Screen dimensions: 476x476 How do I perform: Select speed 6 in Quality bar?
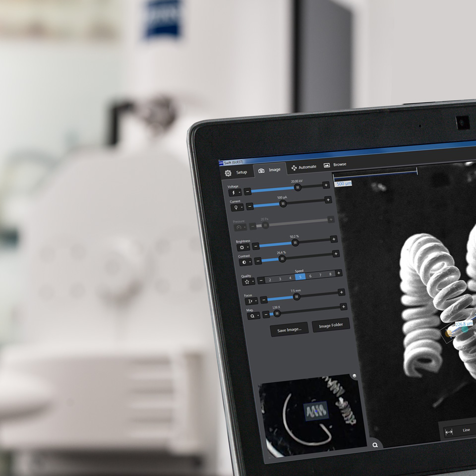[310, 276]
